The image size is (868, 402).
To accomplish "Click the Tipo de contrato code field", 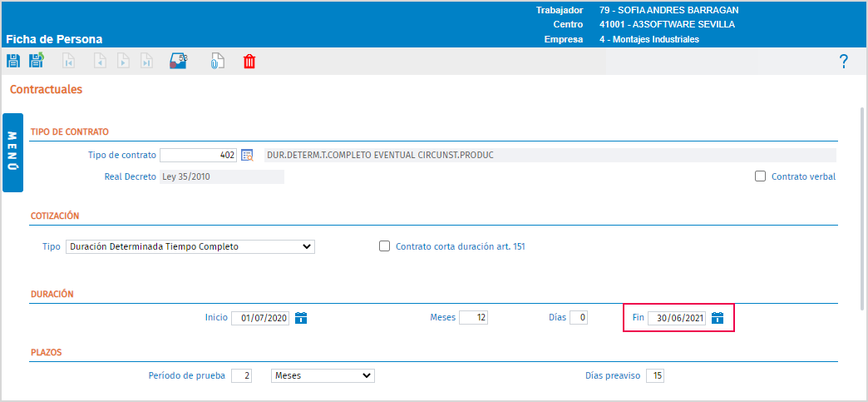I will (x=198, y=156).
